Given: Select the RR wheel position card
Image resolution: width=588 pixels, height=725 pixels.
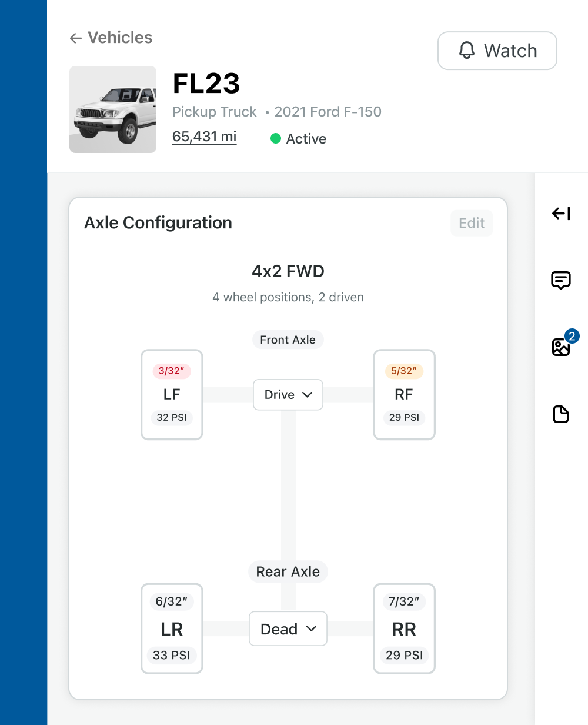Looking at the screenshot, I should pyautogui.click(x=404, y=628).
